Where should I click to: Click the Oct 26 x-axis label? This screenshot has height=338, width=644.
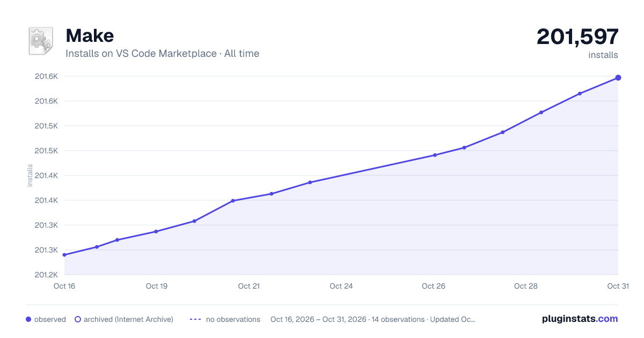click(x=434, y=286)
